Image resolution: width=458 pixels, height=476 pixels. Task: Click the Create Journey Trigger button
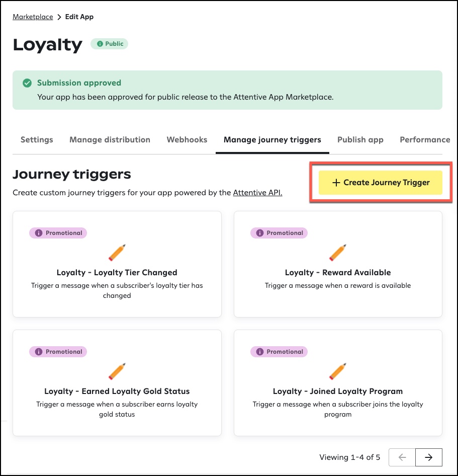click(x=380, y=182)
